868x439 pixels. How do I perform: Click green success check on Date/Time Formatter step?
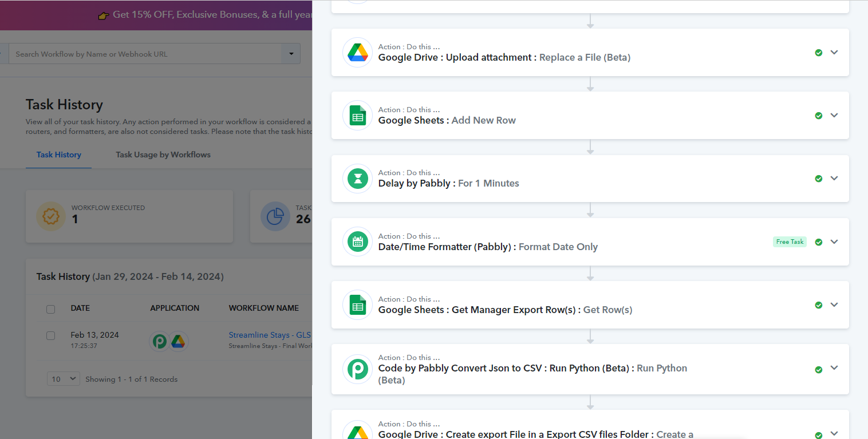(x=819, y=242)
